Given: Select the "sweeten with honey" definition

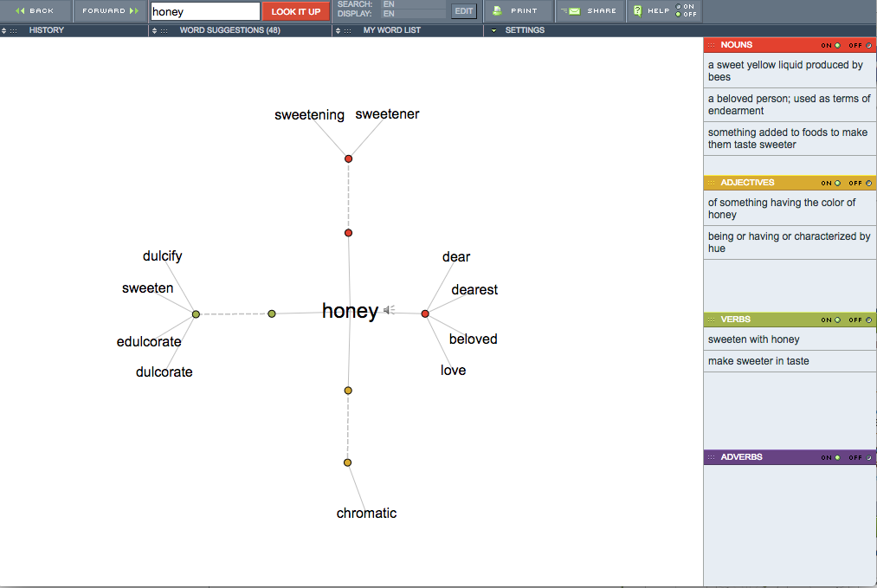Looking at the screenshot, I should 753,339.
